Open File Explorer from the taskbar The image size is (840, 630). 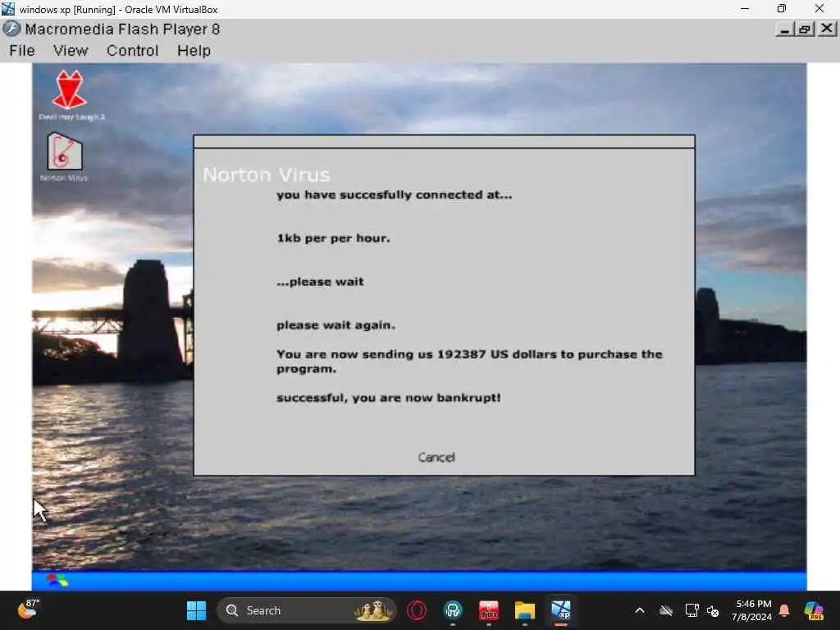524,610
